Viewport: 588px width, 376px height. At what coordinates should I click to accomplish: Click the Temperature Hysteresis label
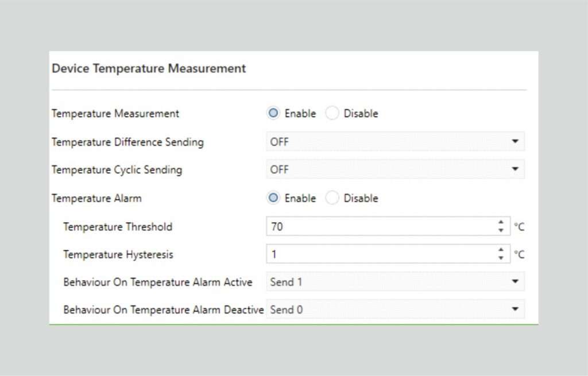(x=118, y=255)
